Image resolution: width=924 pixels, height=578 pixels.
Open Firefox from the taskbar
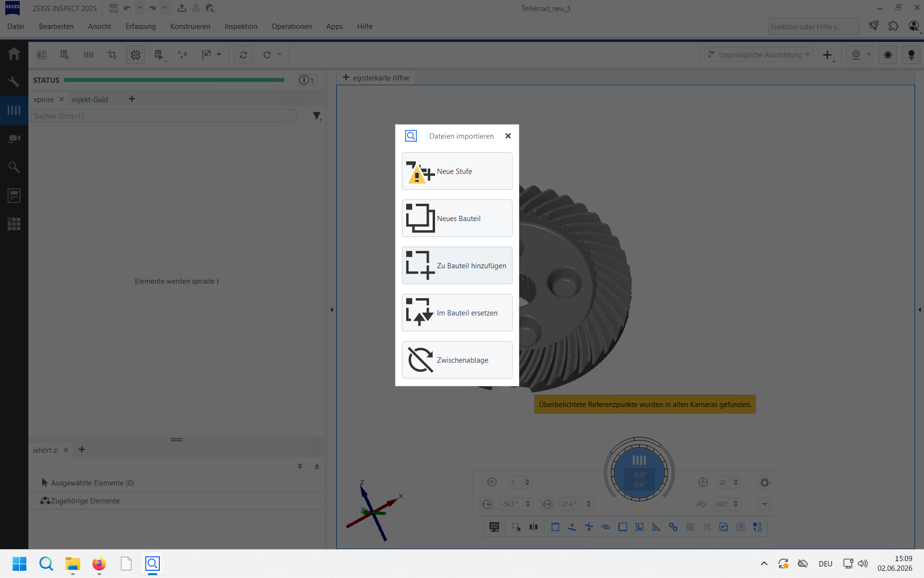(99, 564)
